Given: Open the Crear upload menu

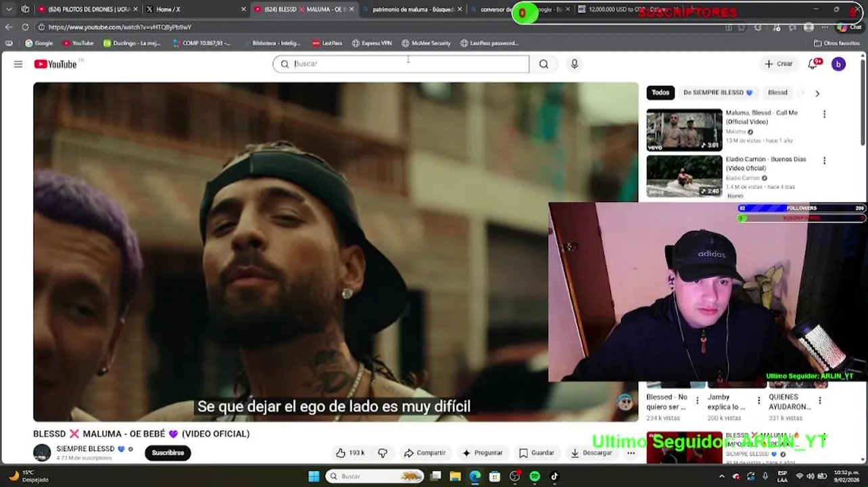Looking at the screenshot, I should point(778,64).
